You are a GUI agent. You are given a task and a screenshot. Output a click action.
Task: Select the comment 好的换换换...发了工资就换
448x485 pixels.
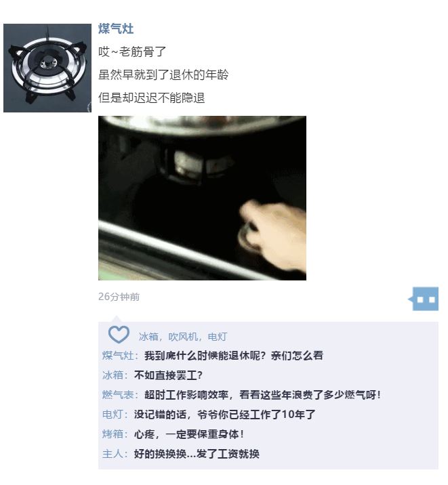tap(197, 454)
